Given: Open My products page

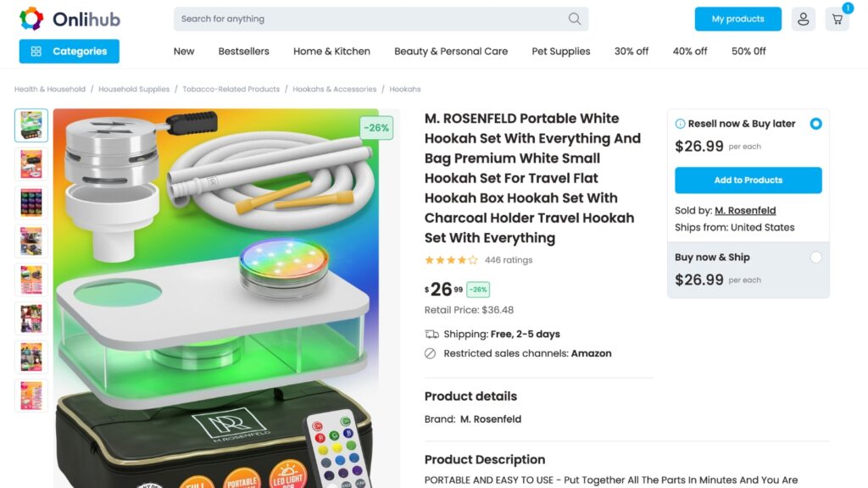Looking at the screenshot, I should point(738,19).
